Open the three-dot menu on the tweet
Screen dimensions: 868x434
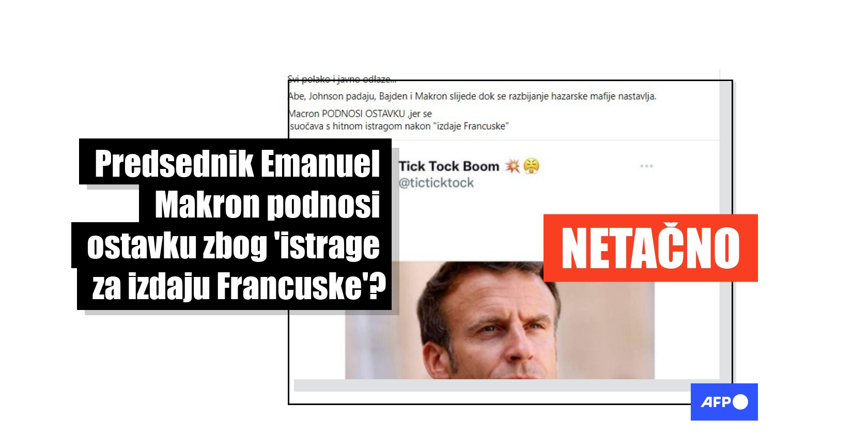[x=646, y=166]
